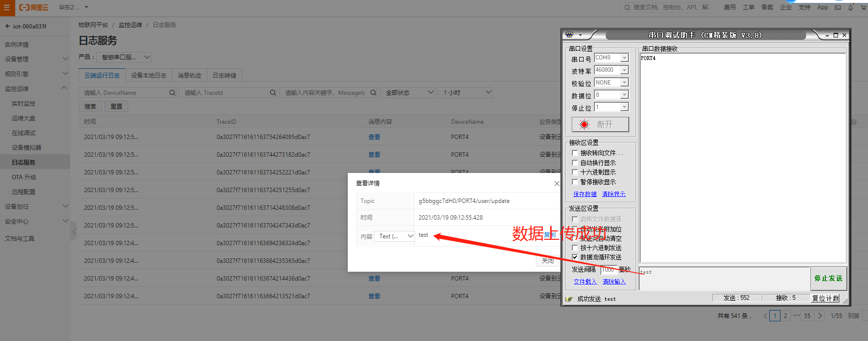Switch to the 消息轨迹 tab
Image resolution: width=868 pixels, height=341 pixels.
coord(189,75)
